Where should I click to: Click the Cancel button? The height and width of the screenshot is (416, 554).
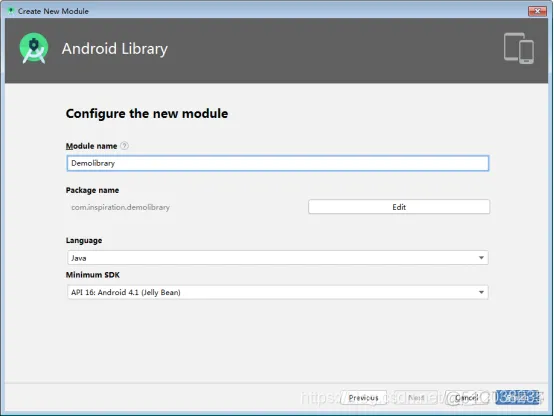[x=466, y=398]
